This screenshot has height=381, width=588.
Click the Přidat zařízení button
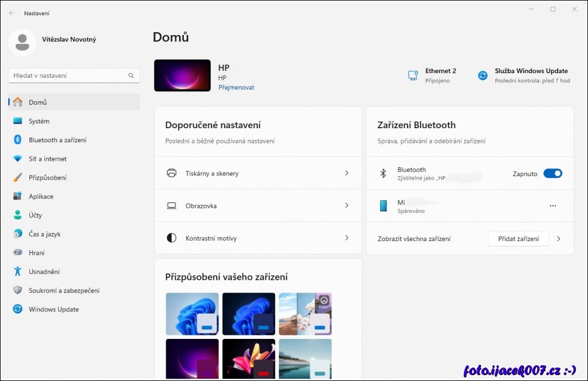[518, 239]
